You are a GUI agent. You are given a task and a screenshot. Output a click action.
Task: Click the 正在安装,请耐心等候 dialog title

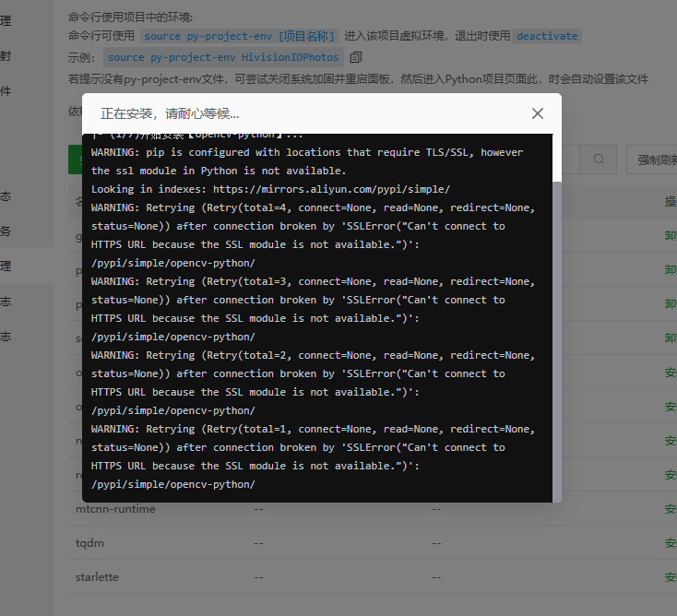(x=170, y=113)
